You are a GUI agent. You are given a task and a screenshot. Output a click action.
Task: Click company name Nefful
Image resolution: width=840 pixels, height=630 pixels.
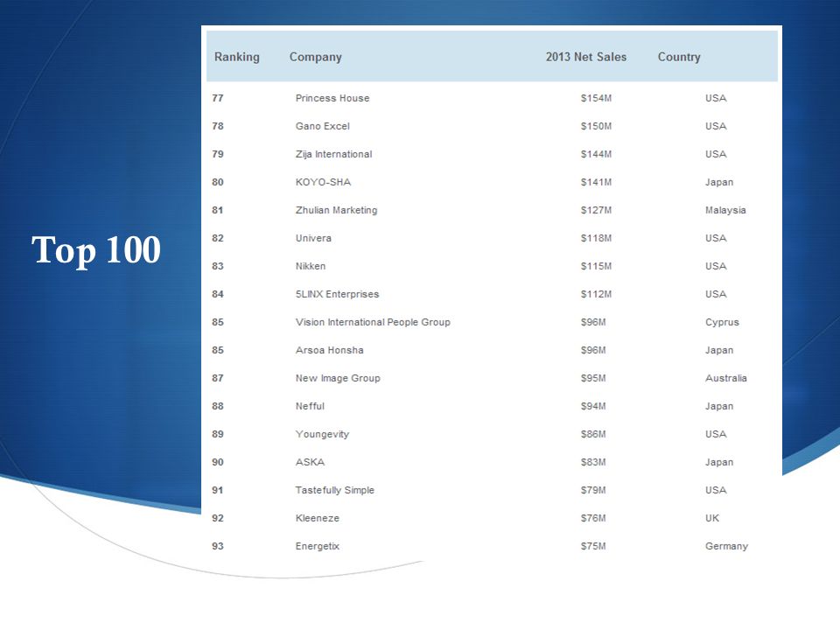pyautogui.click(x=310, y=406)
